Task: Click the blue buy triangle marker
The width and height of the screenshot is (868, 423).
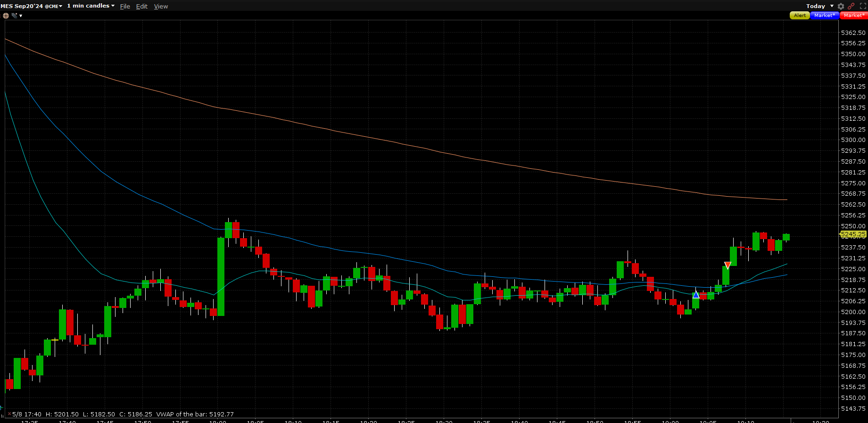Action: pos(696,295)
